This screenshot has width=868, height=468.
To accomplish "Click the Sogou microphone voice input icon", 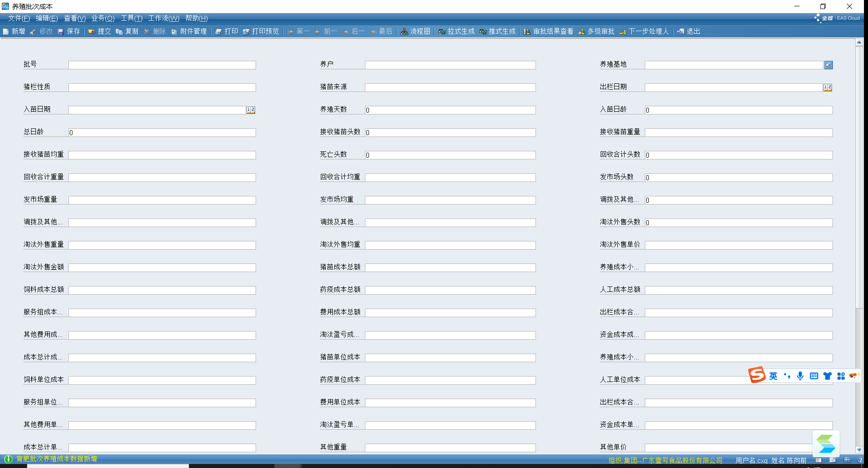I will [x=800, y=376].
